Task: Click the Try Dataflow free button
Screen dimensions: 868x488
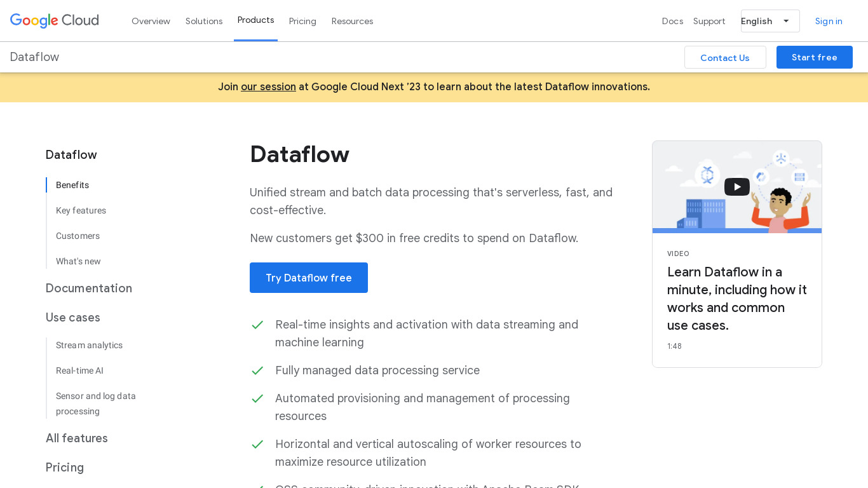Action: (x=309, y=278)
